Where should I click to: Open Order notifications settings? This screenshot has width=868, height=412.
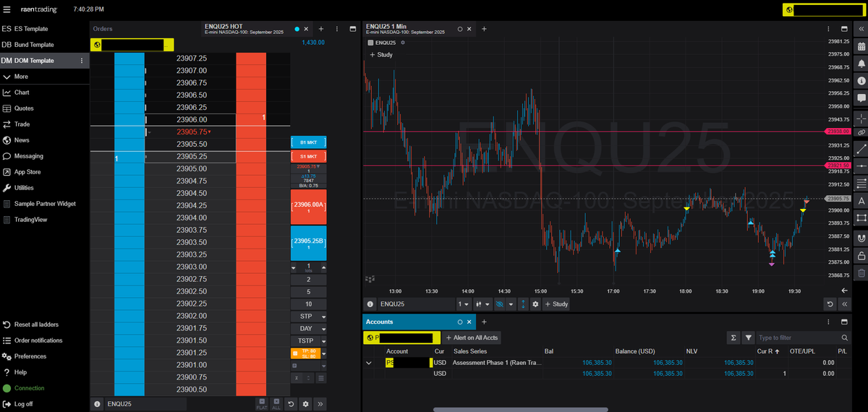click(45, 340)
